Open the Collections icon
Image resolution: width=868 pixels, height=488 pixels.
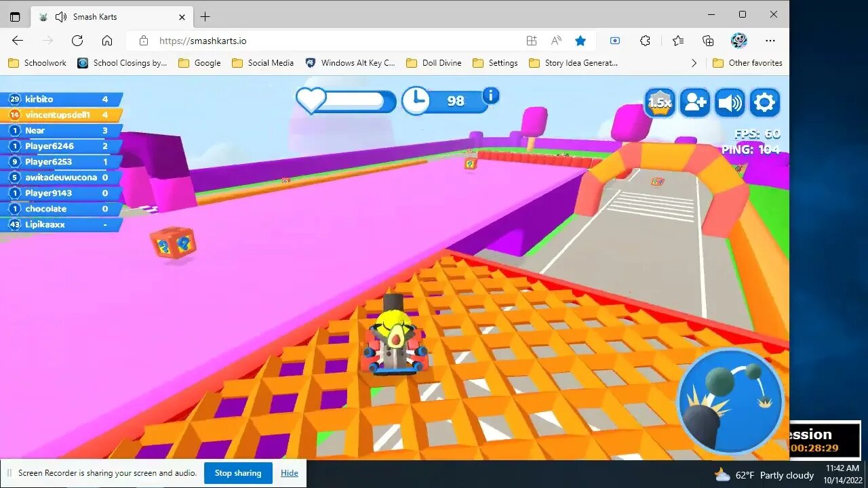[708, 41]
